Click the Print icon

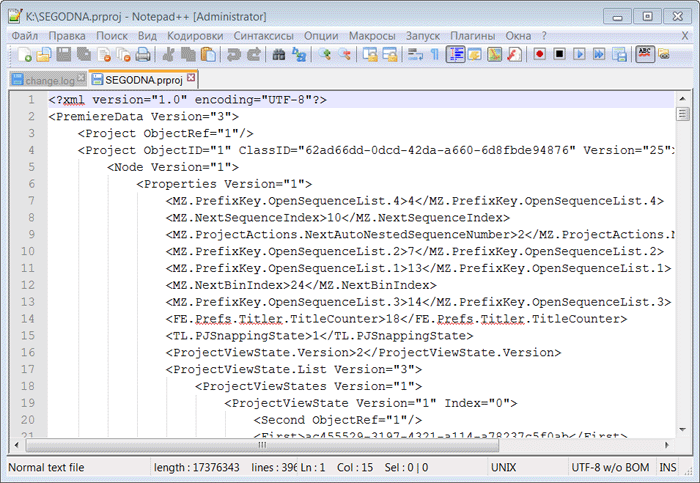tap(143, 54)
